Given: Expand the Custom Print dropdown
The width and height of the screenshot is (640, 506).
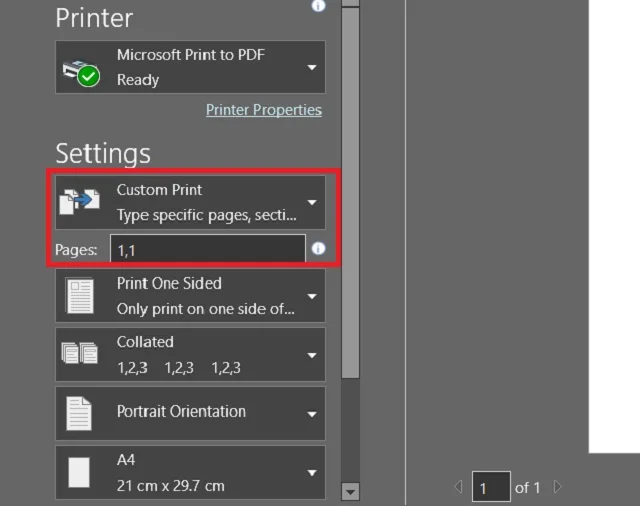Looking at the screenshot, I should 190,202.
